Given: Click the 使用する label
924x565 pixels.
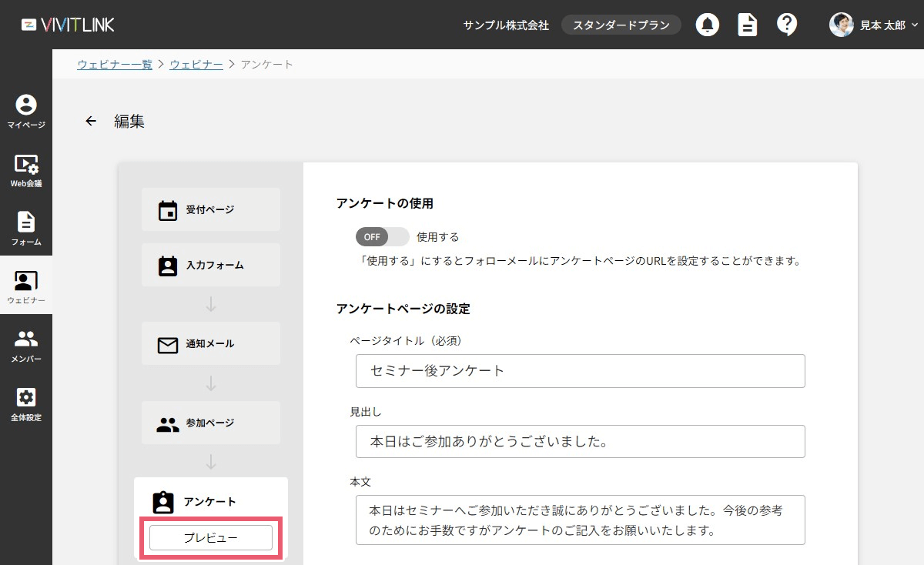Looking at the screenshot, I should tap(437, 237).
